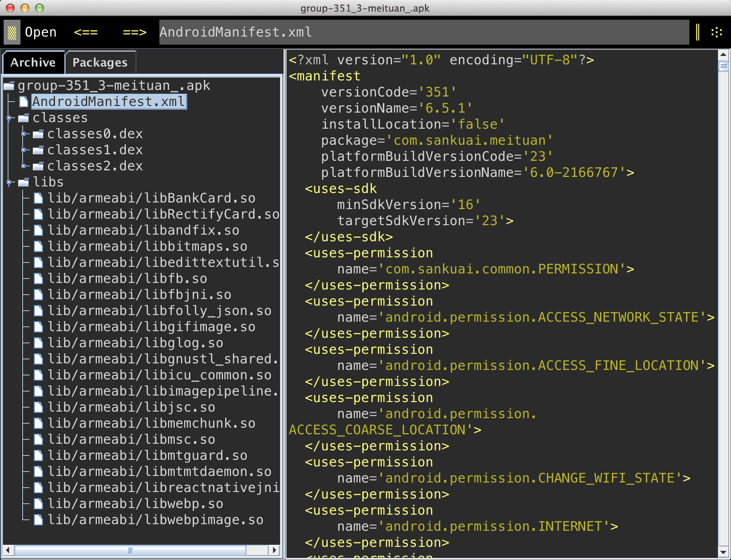Viewport: 731px width, 560px height.
Task: Click the textured icon left of Open
Action: point(12,33)
